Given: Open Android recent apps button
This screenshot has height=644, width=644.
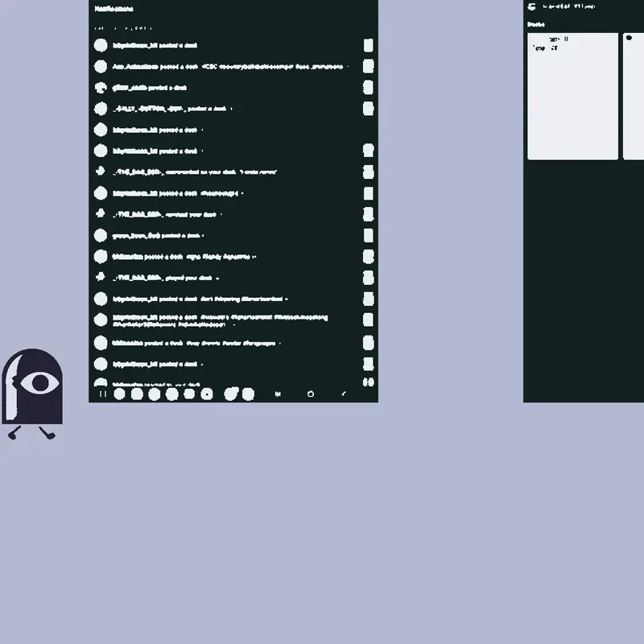Looking at the screenshot, I should coord(278,394).
